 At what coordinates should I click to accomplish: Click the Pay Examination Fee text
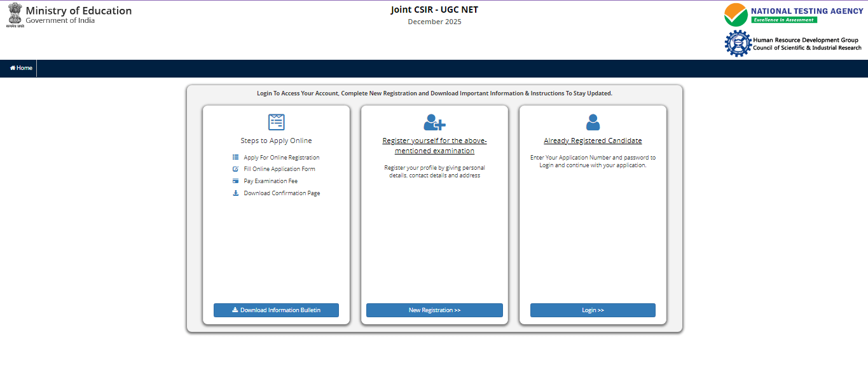click(270, 181)
